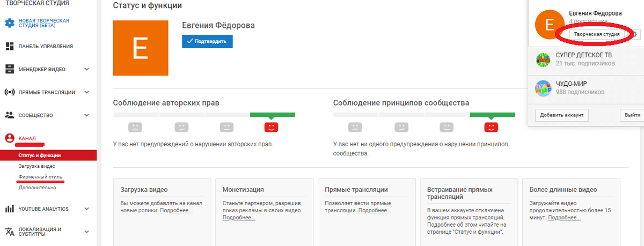
Task: Expand the СООБЩЕСТВО section chevron
Action: point(87,115)
